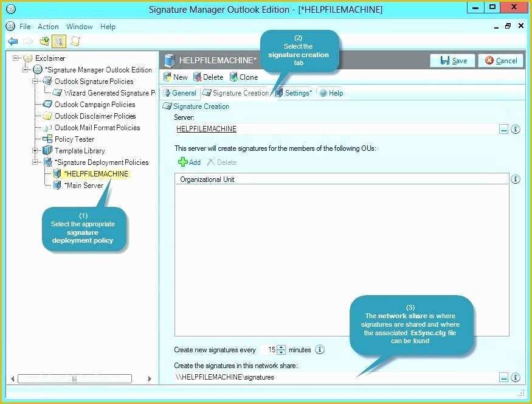Select Main Server in the tree
Image resolution: width=532 pixels, height=404 pixels.
84,186
